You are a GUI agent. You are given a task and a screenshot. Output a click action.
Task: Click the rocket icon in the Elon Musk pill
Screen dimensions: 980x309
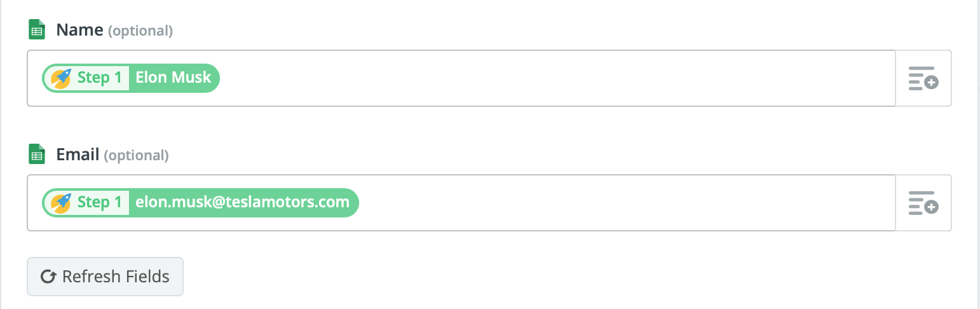60,78
